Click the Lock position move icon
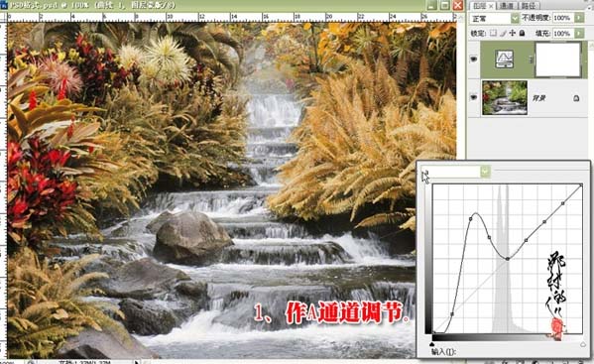594x364 pixels. (x=512, y=33)
